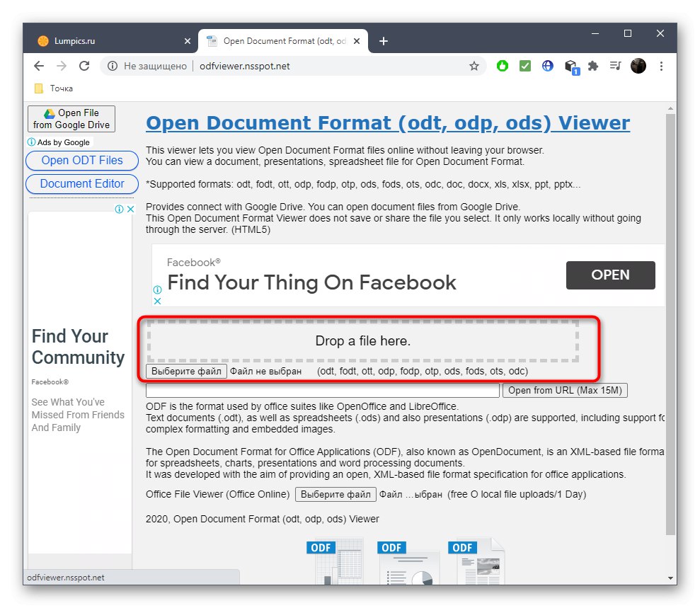Image resolution: width=700 pixels, height=608 pixels.
Task: Close the Facebook banner ad
Action: [157, 301]
